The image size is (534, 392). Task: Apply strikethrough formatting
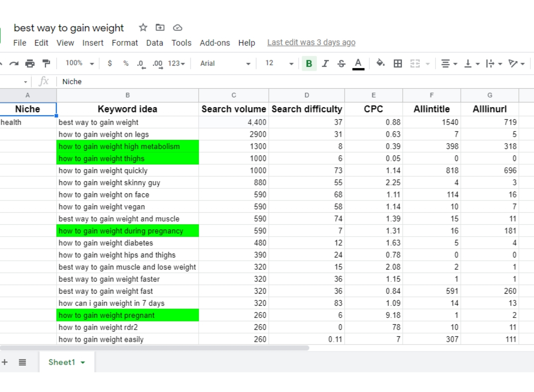tap(341, 63)
